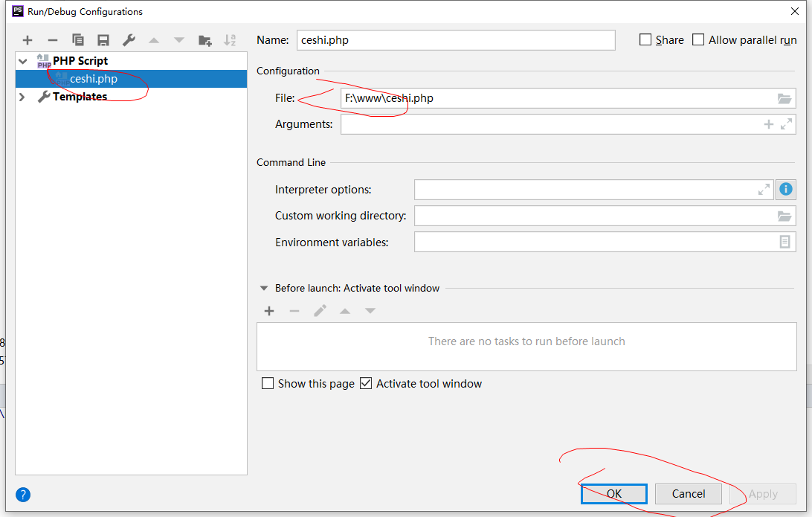Move configuration down in list toolbar
Image resolution: width=812 pixels, height=517 pixels.
tap(179, 40)
